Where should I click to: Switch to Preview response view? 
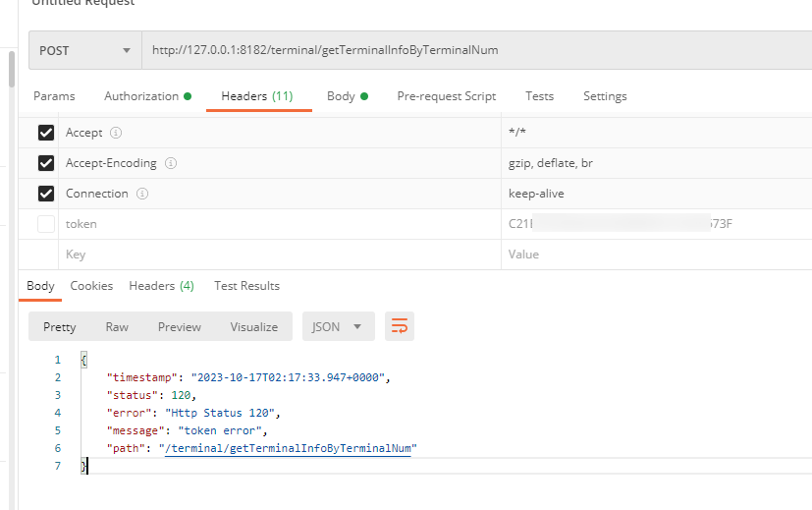(x=179, y=327)
